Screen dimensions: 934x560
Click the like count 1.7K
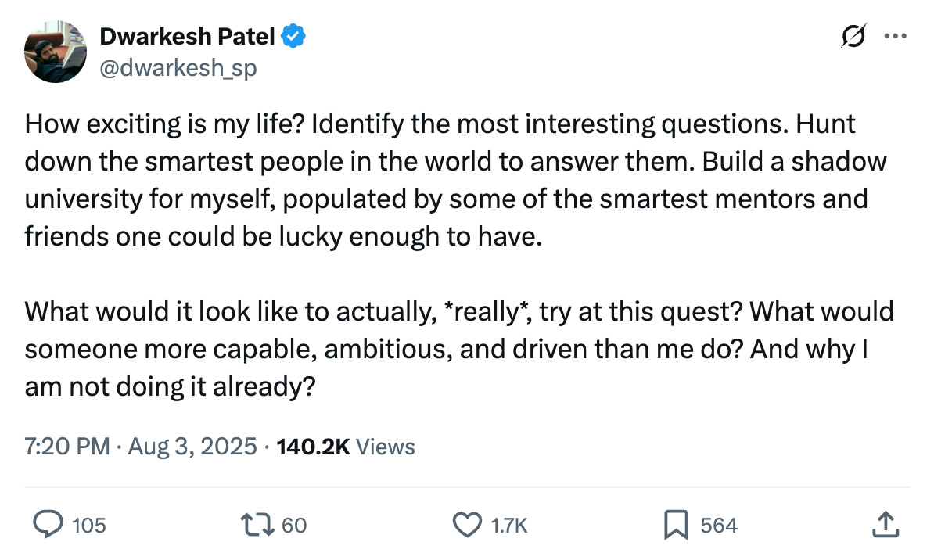[509, 526]
